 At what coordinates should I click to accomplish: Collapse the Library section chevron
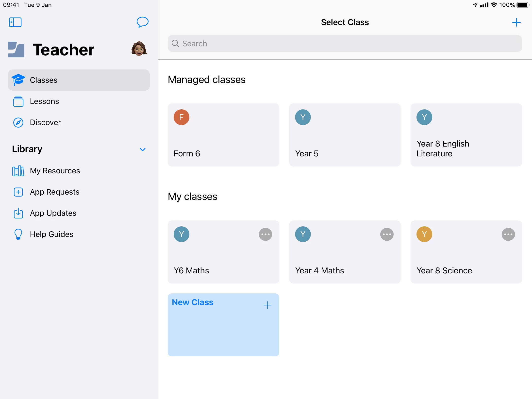click(x=143, y=150)
